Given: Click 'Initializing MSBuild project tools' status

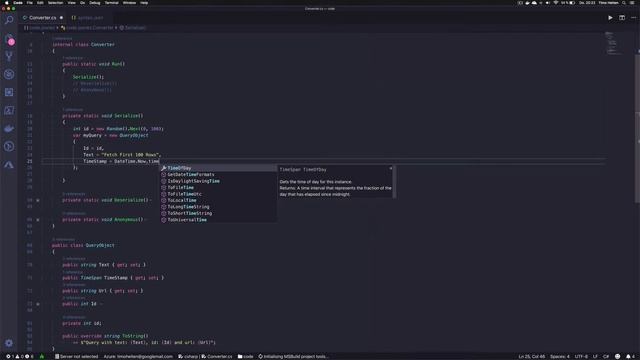Looking at the screenshot, I should [x=293, y=356].
